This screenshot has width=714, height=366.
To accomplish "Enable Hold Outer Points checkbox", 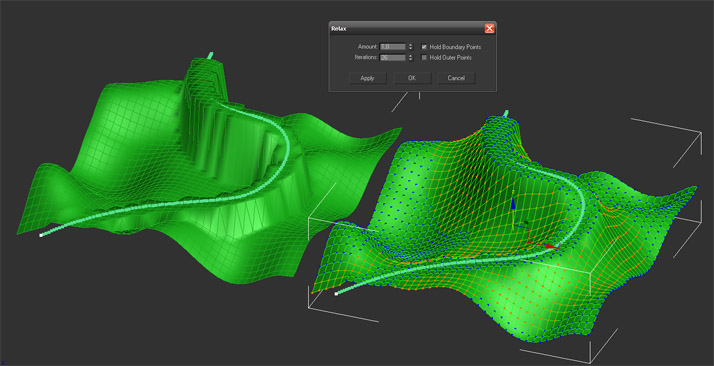I will (x=424, y=58).
